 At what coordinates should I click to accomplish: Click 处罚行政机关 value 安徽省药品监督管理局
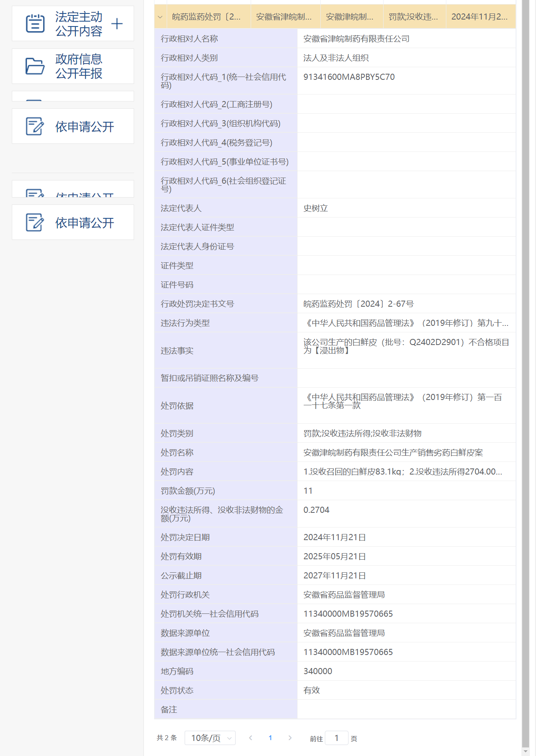click(344, 595)
